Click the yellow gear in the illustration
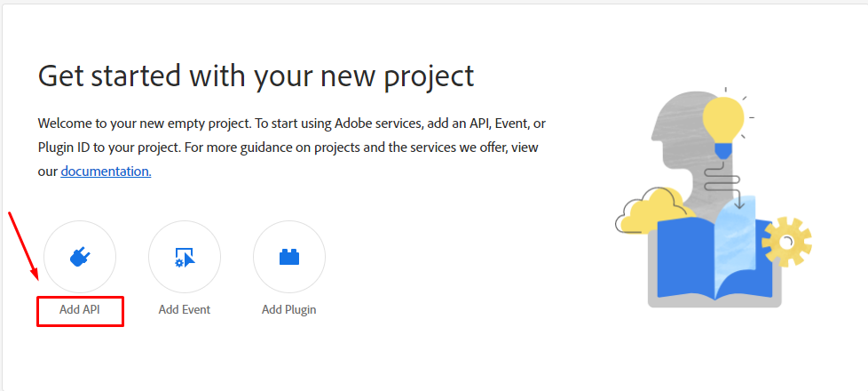The image size is (868, 391). pos(785,241)
